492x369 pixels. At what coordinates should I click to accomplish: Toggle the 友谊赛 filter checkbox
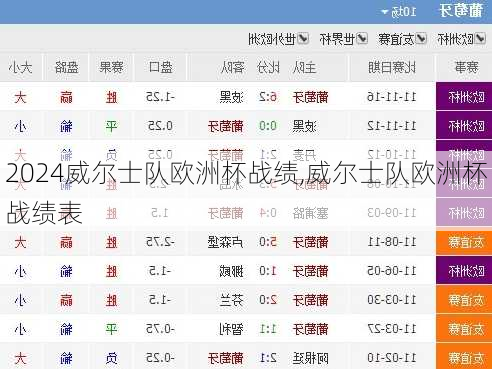(421, 39)
